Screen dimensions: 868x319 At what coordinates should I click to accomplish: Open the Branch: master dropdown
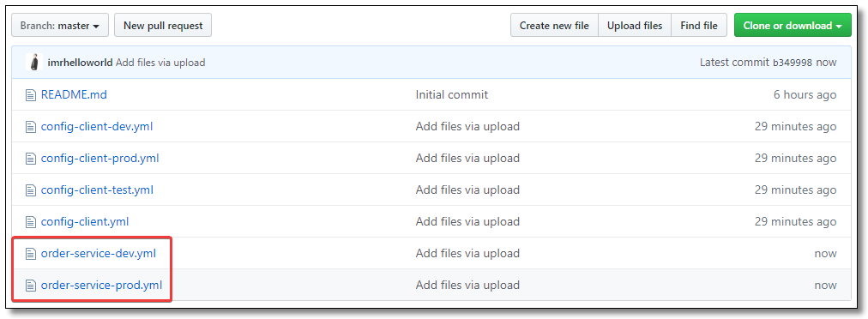60,26
